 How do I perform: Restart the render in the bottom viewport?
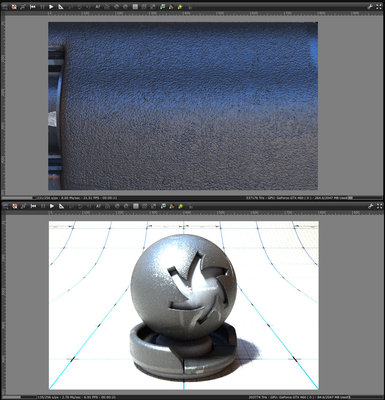(33, 206)
